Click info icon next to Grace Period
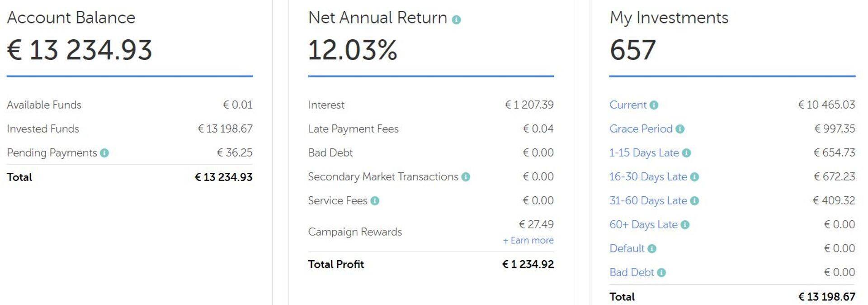The height and width of the screenshot is (305, 868). coord(680,129)
